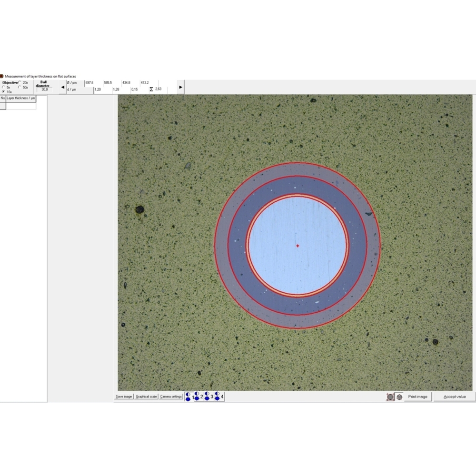Viewport: 476px width, 476px height.
Task: Click the Save image button
Action: [124, 397]
